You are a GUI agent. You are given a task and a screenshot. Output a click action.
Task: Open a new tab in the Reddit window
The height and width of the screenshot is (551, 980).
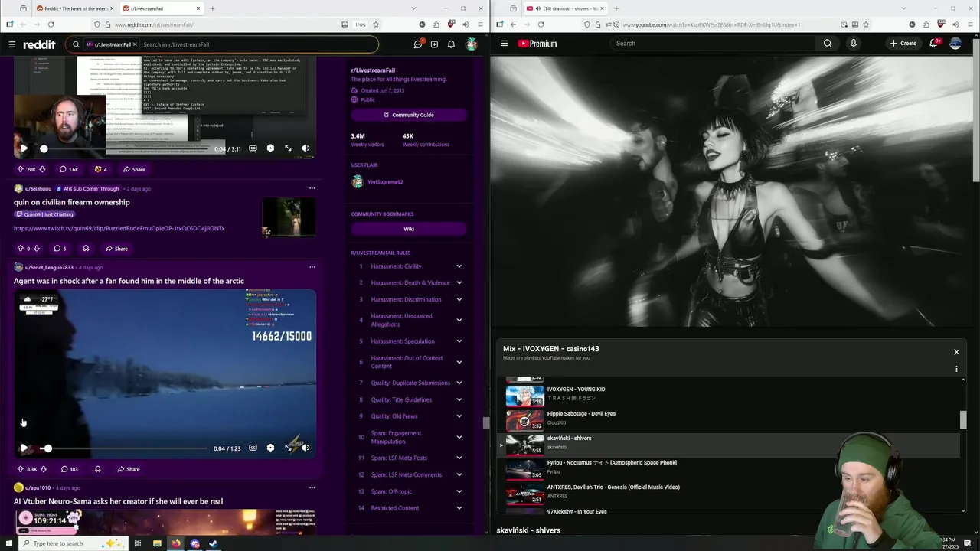[212, 8]
